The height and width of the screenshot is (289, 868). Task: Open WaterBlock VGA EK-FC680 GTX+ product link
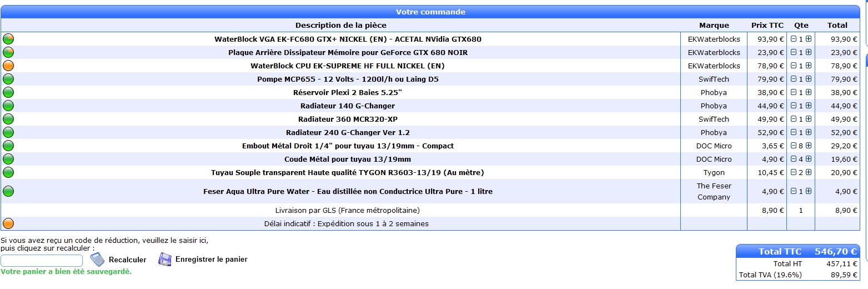(348, 39)
